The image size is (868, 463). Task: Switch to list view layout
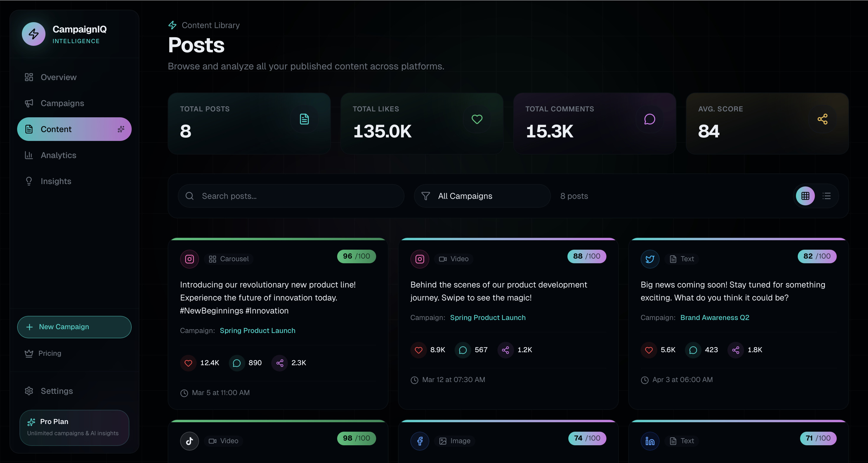coord(827,196)
